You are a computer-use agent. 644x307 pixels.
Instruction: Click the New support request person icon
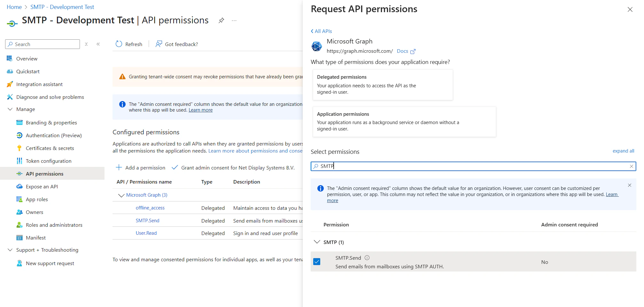(x=19, y=263)
